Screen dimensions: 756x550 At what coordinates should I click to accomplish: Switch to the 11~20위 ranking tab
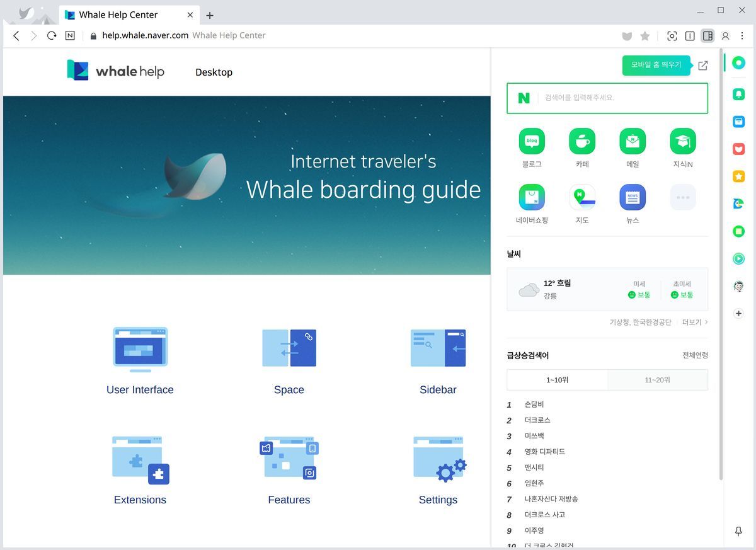point(658,380)
